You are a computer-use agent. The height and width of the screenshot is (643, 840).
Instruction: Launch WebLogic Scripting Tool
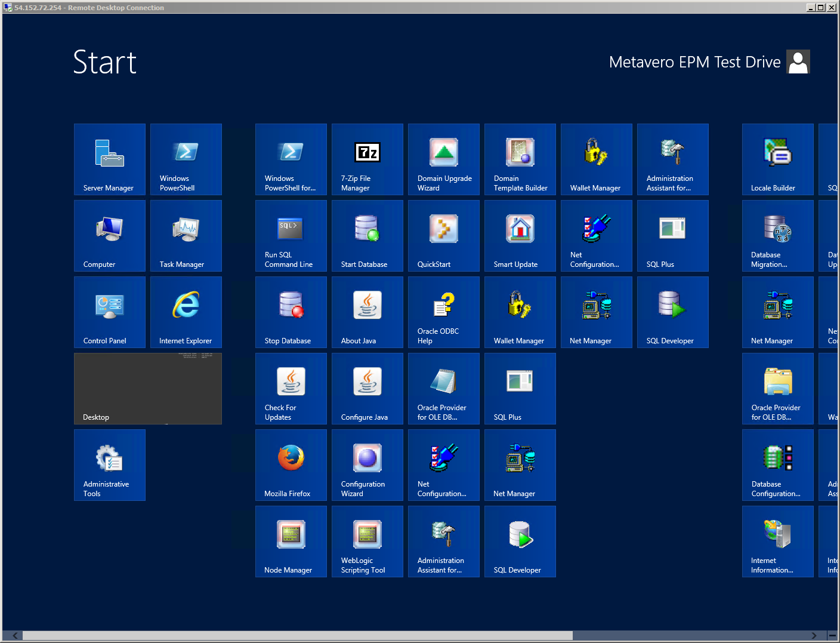(367, 542)
